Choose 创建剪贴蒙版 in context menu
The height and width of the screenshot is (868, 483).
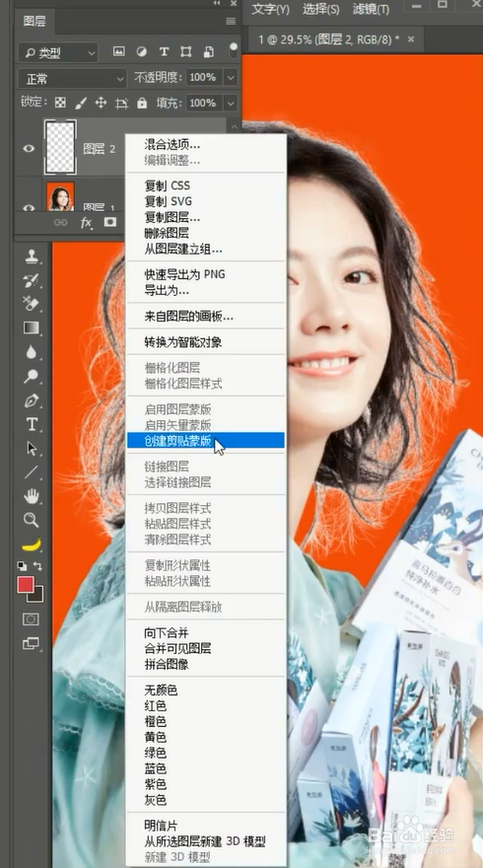pyautogui.click(x=206, y=441)
